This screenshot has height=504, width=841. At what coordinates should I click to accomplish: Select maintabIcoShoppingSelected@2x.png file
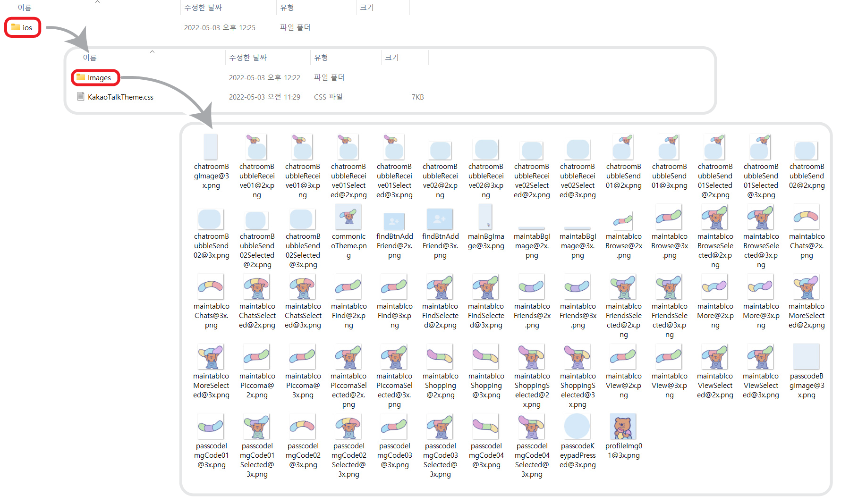pos(532,376)
